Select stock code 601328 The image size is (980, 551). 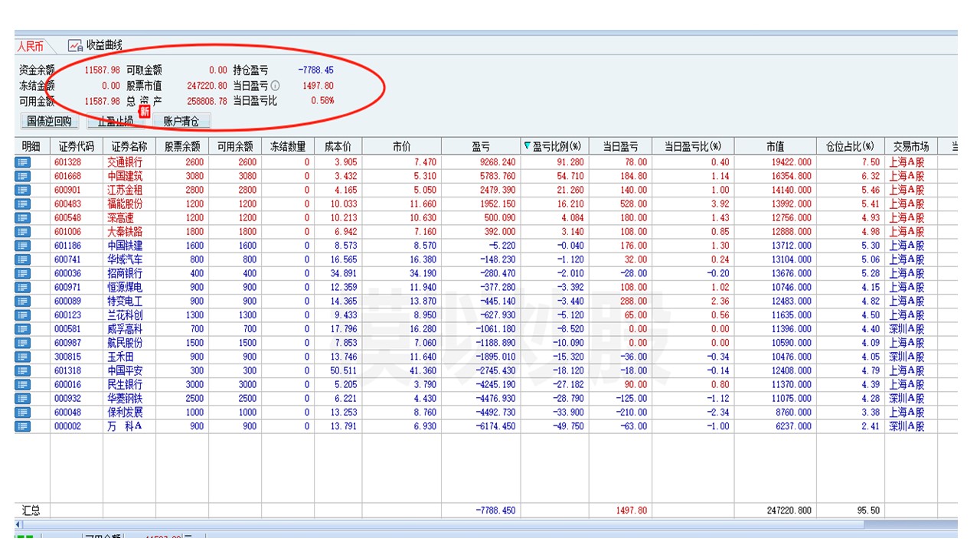[x=67, y=162]
